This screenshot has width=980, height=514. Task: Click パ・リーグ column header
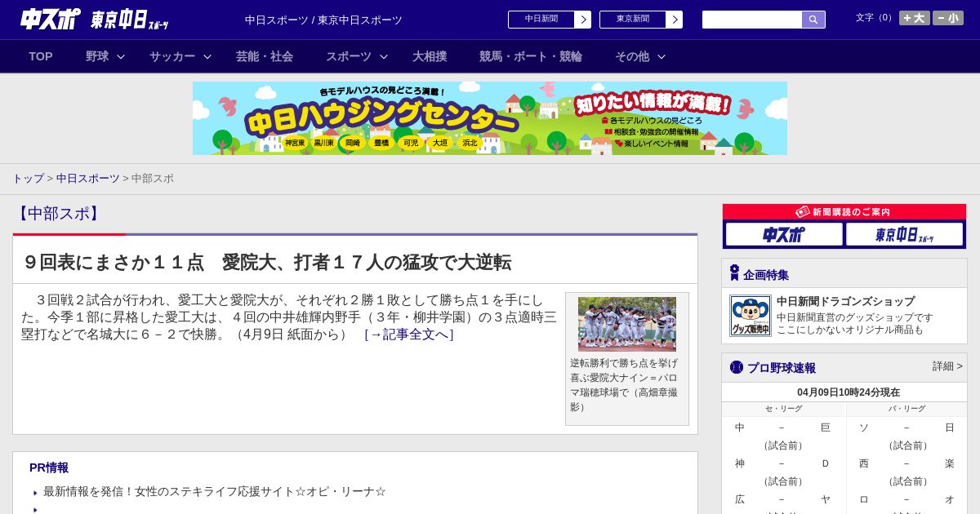tap(906, 409)
